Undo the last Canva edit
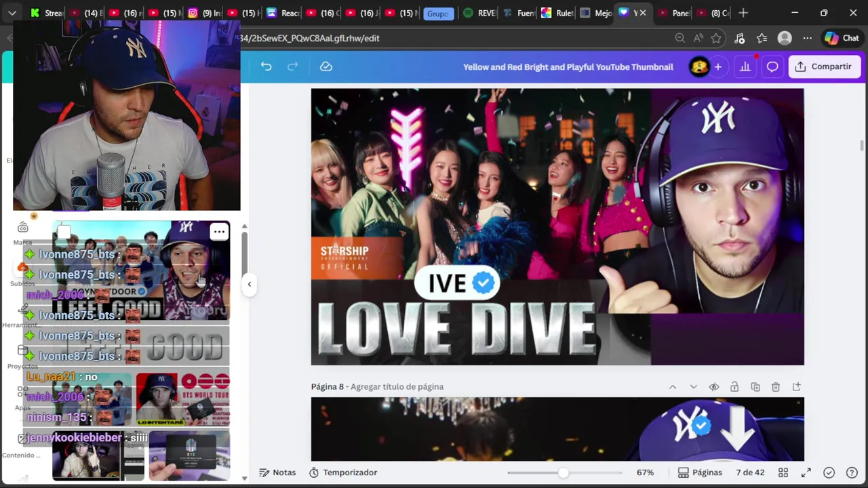 (x=266, y=66)
